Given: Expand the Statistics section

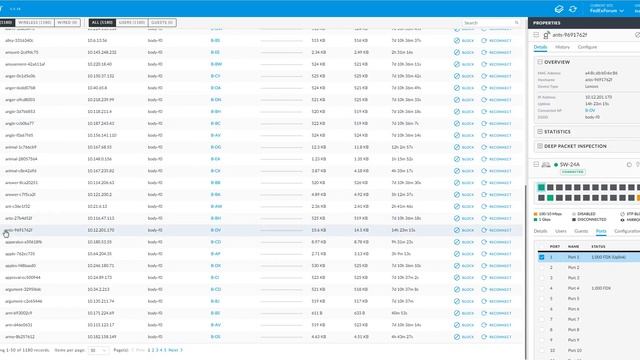Looking at the screenshot, I should 540,132.
